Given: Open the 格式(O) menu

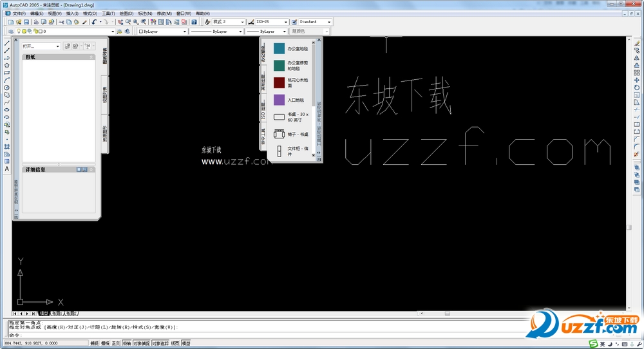Looking at the screenshot, I should tap(90, 14).
